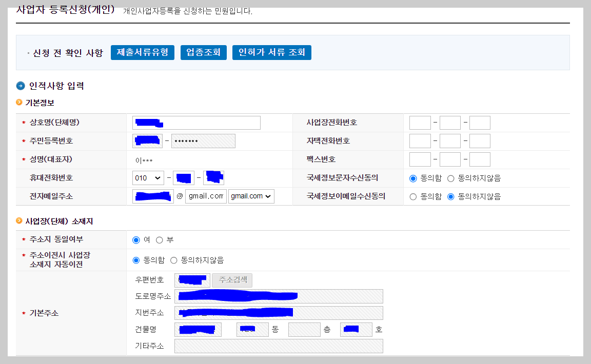This screenshot has height=364, width=591.
Task: Click the 상호명(단체명) input field
Action: (195, 123)
